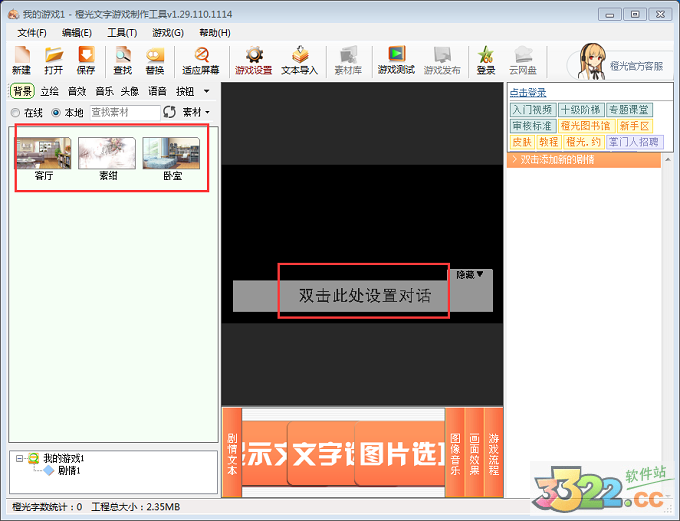
Task: Click the 适应屏幕 fit-screen icon
Action: [x=201, y=60]
